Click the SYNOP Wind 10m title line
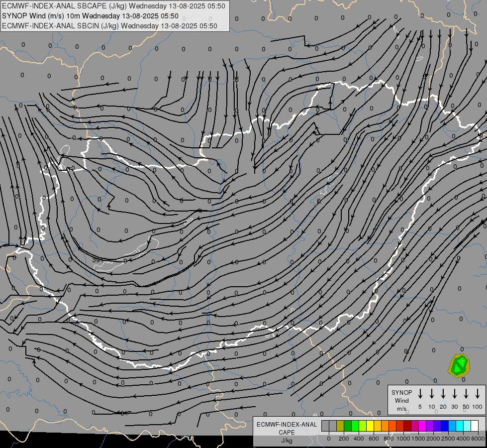The width and height of the screenshot is (487, 448). tap(90, 16)
